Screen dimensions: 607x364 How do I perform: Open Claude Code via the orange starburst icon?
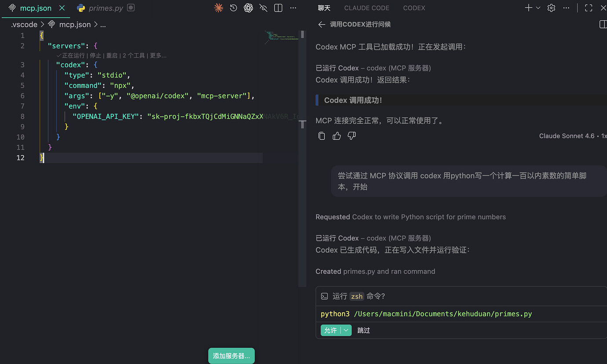point(219,8)
